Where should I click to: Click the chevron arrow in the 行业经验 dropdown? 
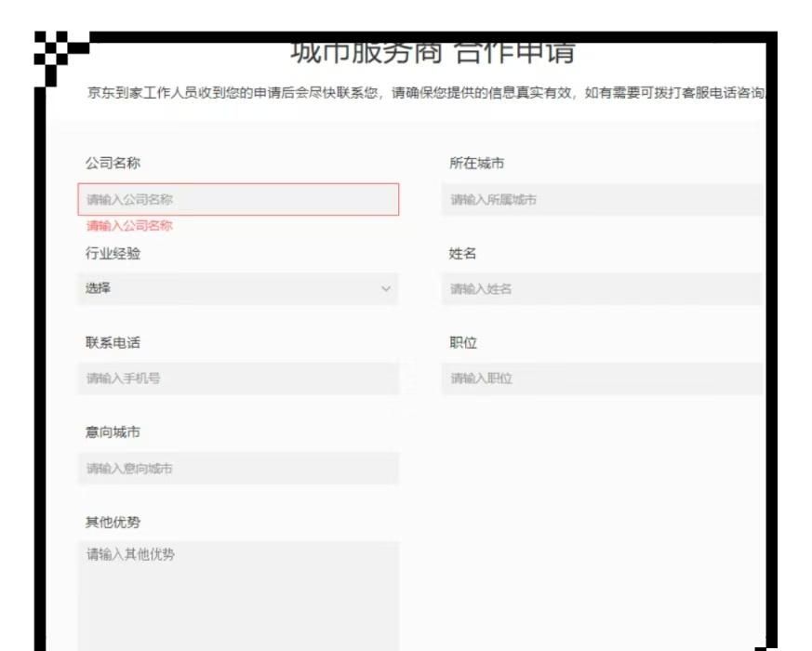386,289
